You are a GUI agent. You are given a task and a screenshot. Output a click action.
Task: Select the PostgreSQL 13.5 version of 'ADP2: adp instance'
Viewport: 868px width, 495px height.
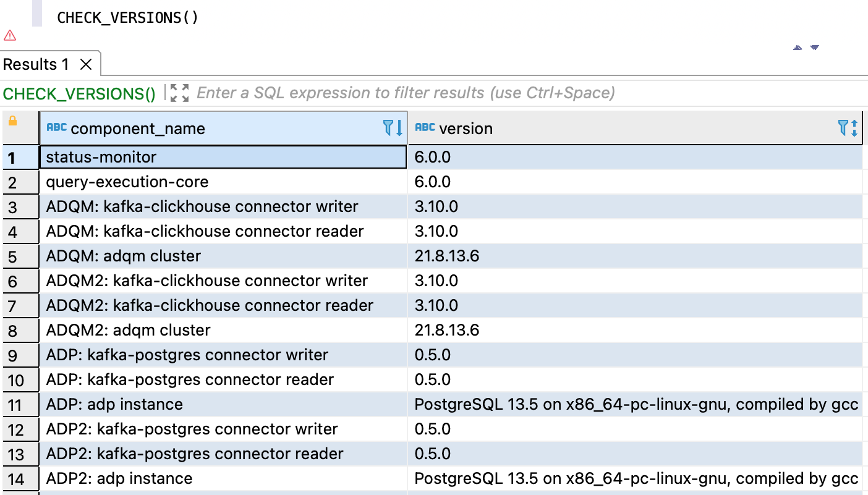(x=635, y=478)
